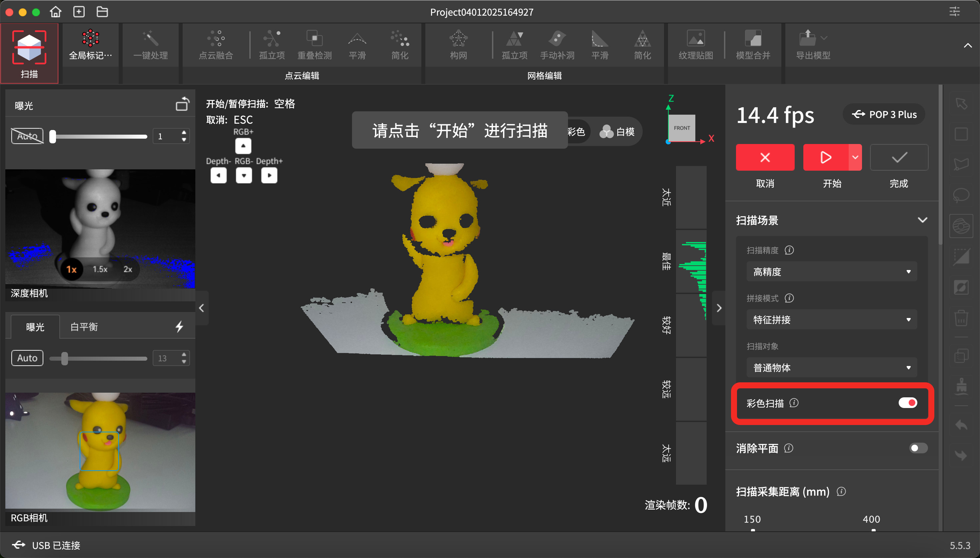Viewport: 980px width, 558px height.
Task: Adjust depth exposure slider
Action: pyautogui.click(x=53, y=136)
